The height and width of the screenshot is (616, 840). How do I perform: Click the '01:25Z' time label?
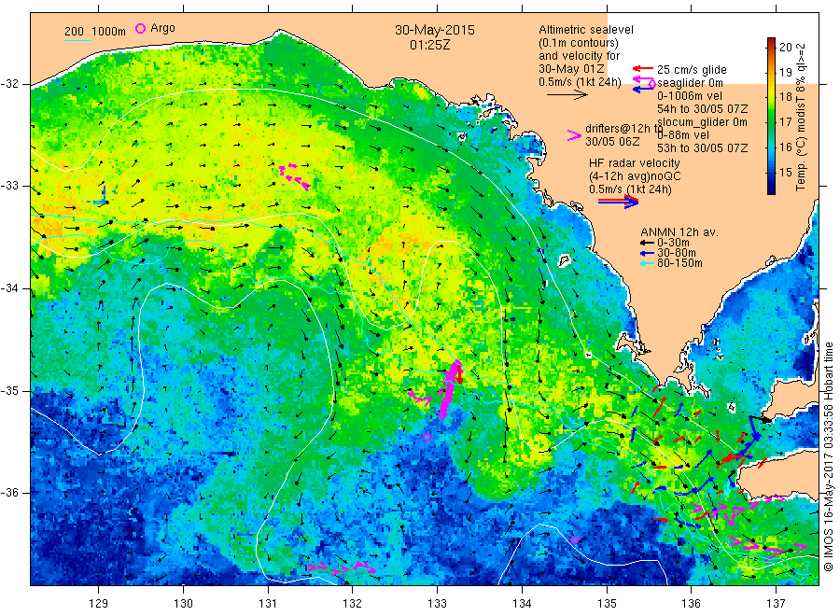point(429,45)
